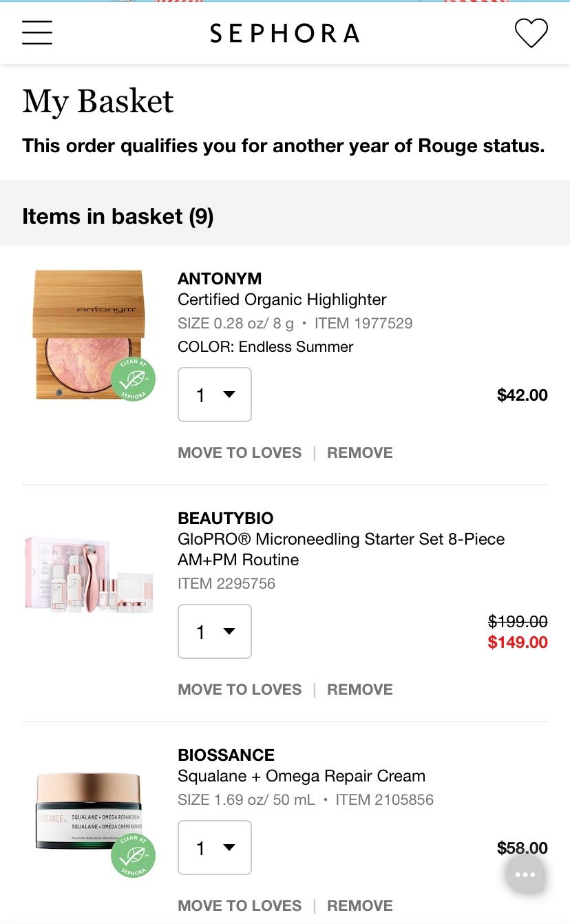Click the floating ellipsis chat bubble
This screenshot has width=570, height=924.
pos(525,874)
